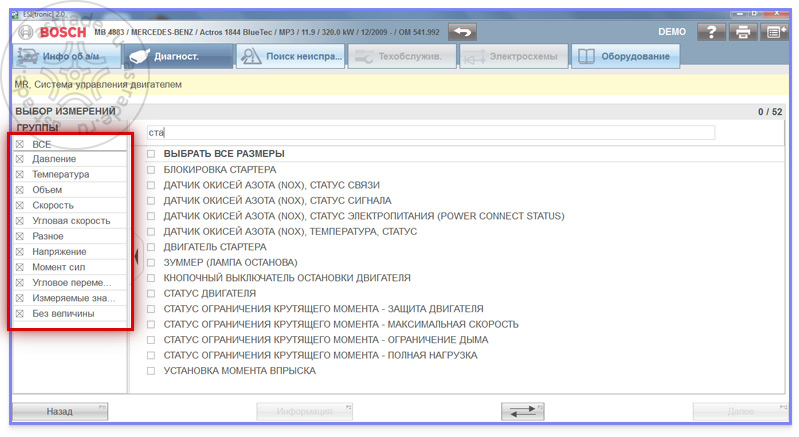
Task: Check ДВИГАТЕЛЬ СТАРТЕРА checkbox
Action: (x=151, y=247)
